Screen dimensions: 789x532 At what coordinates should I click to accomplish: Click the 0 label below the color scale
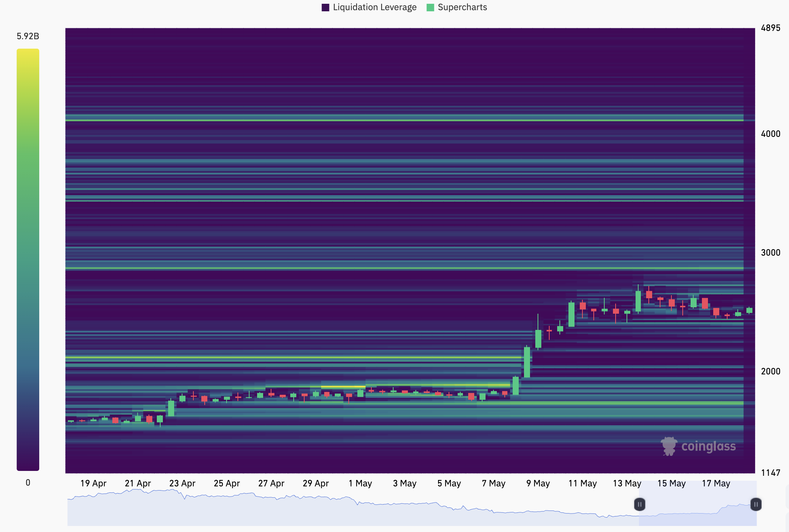28,483
